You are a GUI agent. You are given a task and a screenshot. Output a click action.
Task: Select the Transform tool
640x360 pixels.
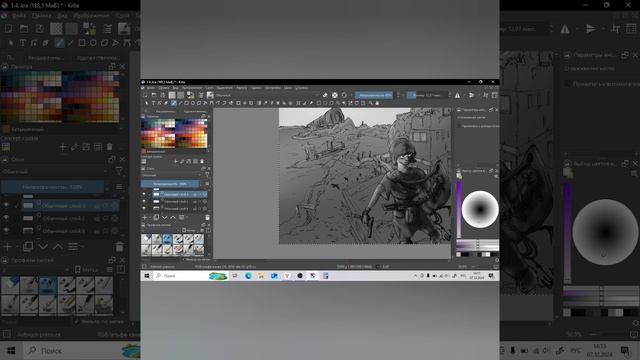coord(238,103)
